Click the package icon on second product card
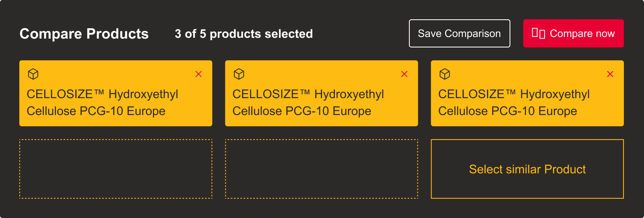Viewport: 644px width, 218px height. 239,74
